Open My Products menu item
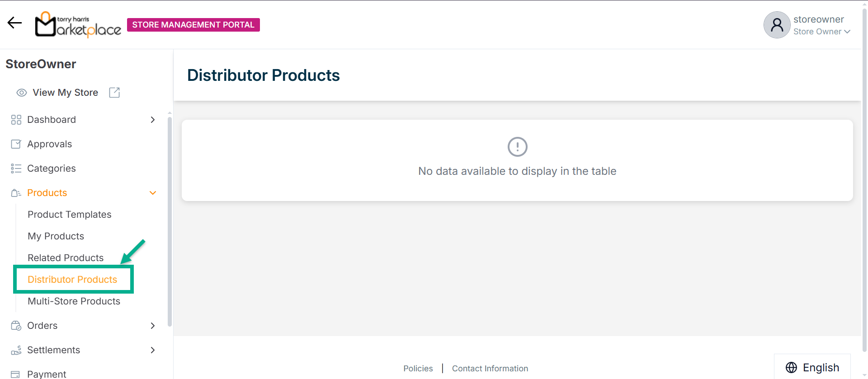Image resolution: width=868 pixels, height=379 pixels. tap(56, 236)
